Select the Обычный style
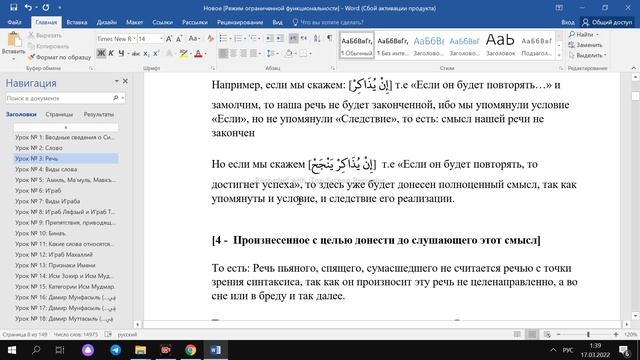 [357, 46]
